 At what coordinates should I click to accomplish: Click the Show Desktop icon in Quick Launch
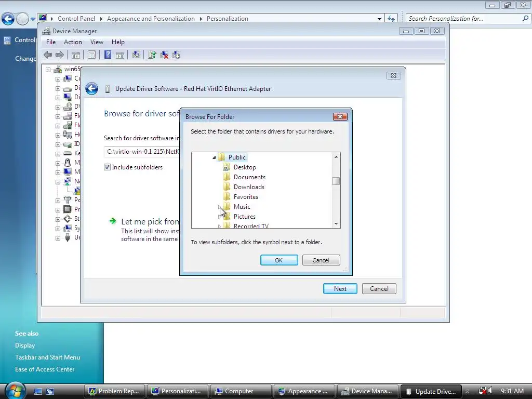click(37, 392)
